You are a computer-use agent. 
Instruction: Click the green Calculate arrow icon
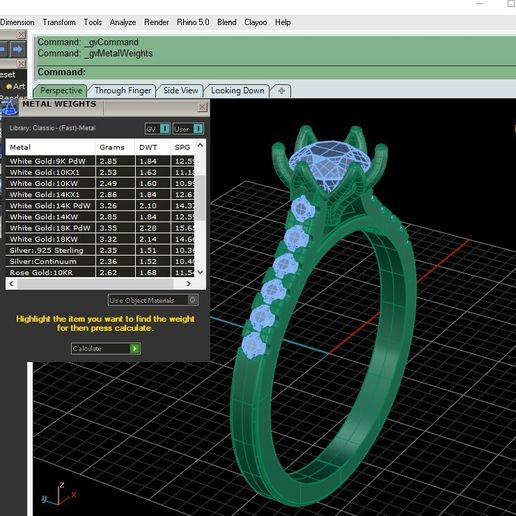pyautogui.click(x=135, y=349)
